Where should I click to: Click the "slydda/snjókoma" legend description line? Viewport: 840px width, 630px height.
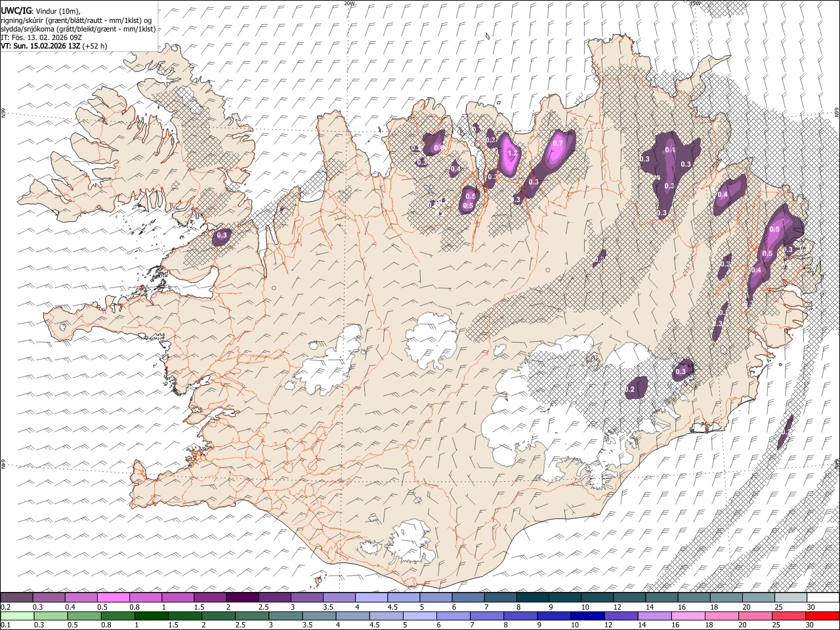coord(78,29)
